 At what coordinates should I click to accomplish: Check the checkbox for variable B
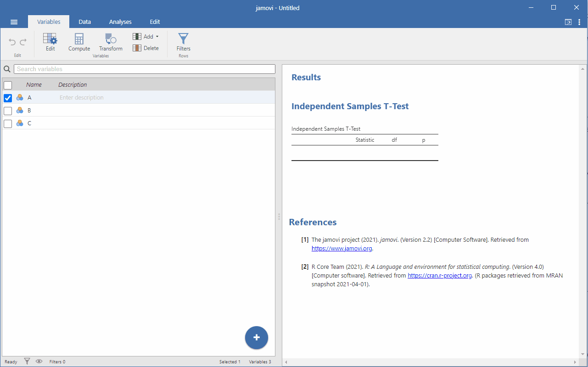pyautogui.click(x=8, y=111)
